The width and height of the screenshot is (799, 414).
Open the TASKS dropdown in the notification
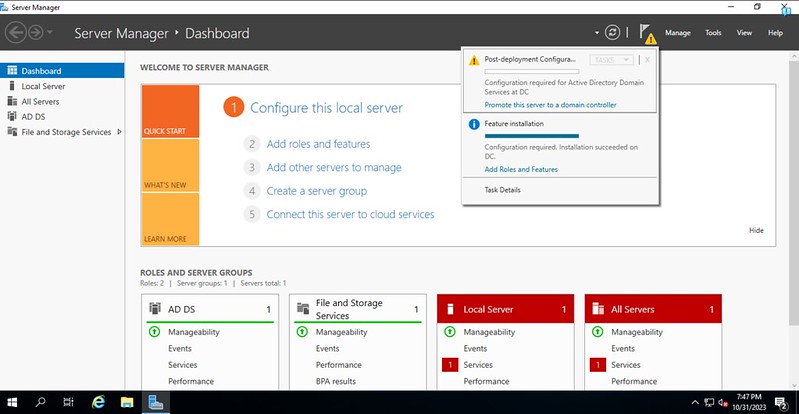[x=611, y=60]
